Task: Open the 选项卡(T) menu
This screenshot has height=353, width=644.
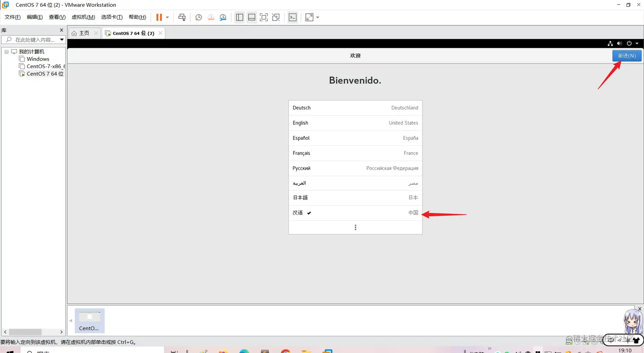Action: pos(112,17)
